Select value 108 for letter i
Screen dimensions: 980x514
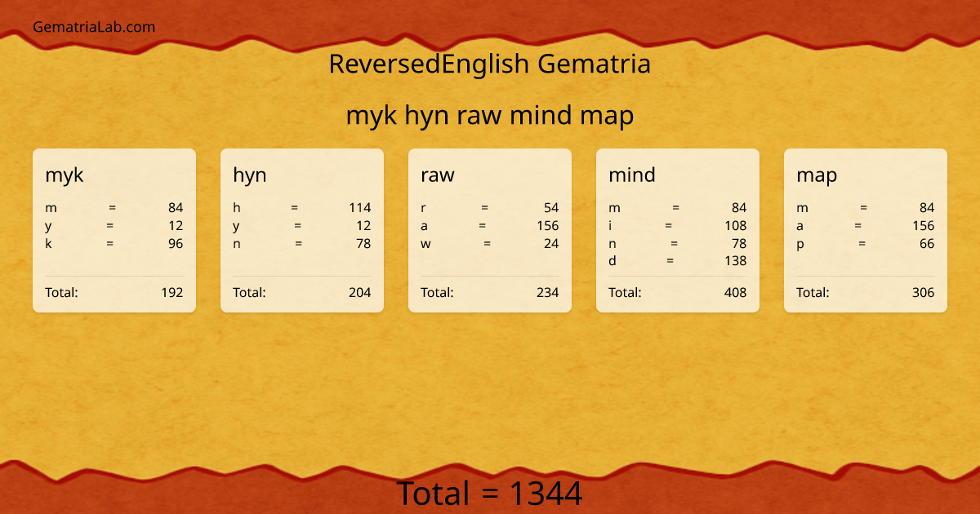[x=735, y=226]
